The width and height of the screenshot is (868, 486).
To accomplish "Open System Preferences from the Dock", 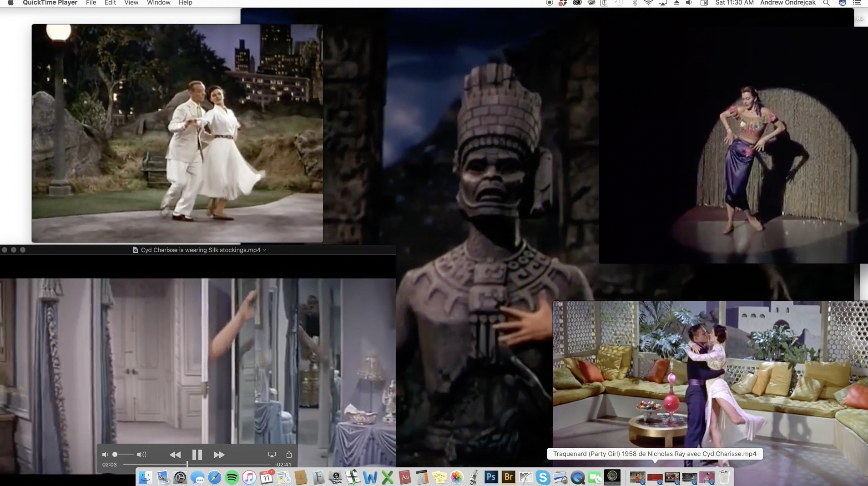I will 180,477.
